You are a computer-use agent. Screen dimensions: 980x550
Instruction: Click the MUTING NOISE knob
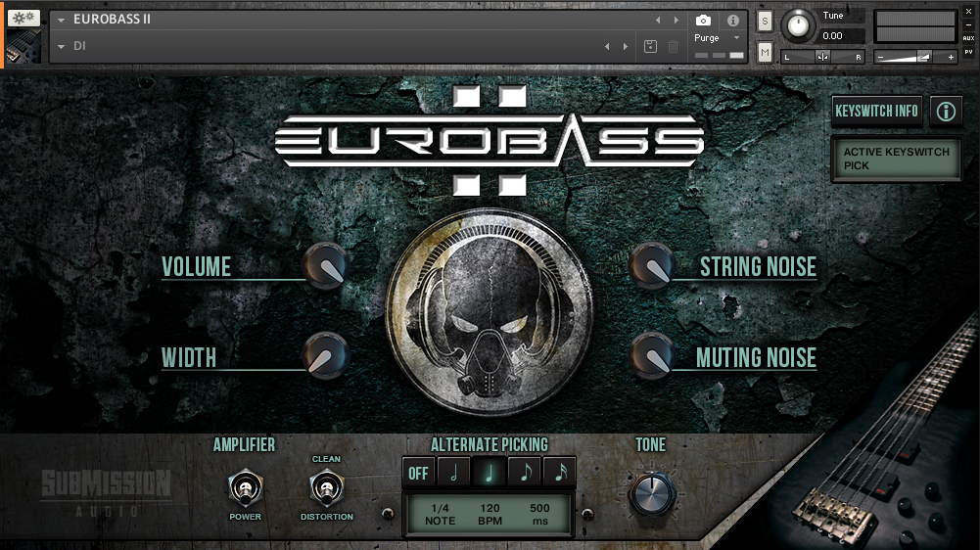coord(652,356)
